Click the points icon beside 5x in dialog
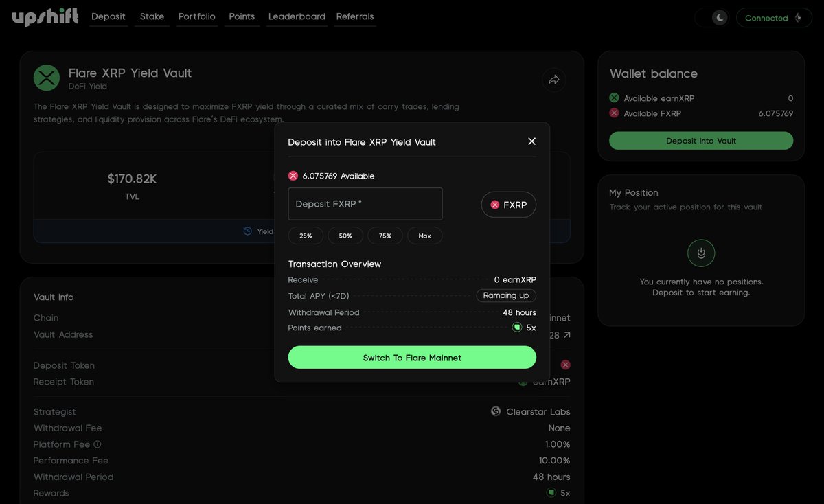This screenshot has height=504, width=824. click(517, 328)
